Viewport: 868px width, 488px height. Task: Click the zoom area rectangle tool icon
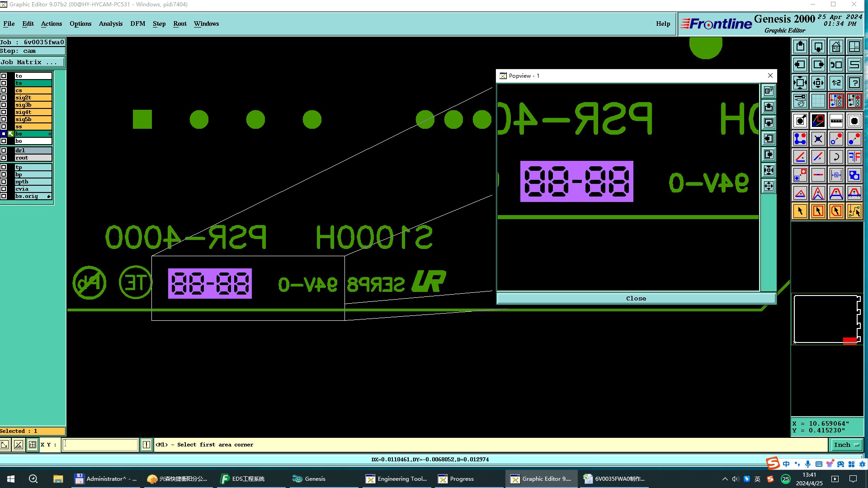pos(818,121)
